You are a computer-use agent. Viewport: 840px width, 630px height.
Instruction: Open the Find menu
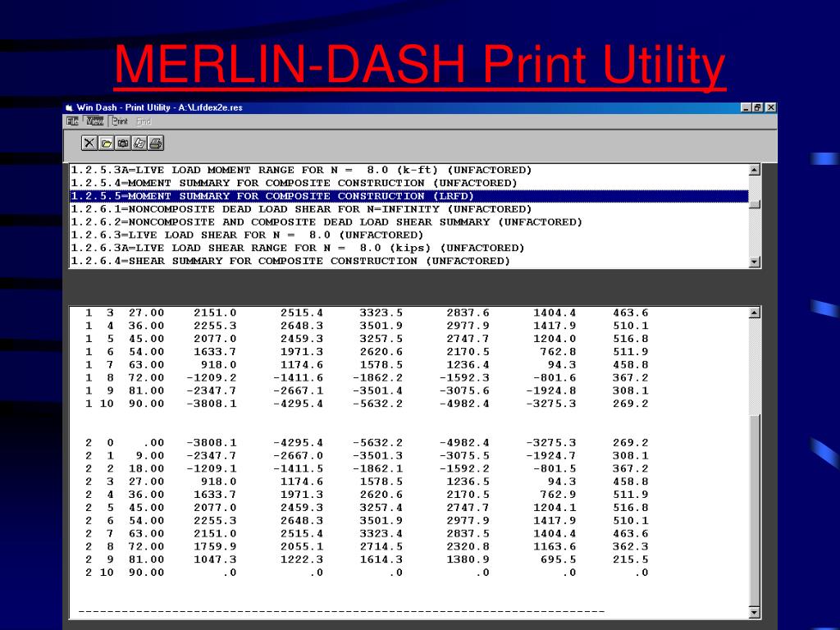point(143,121)
